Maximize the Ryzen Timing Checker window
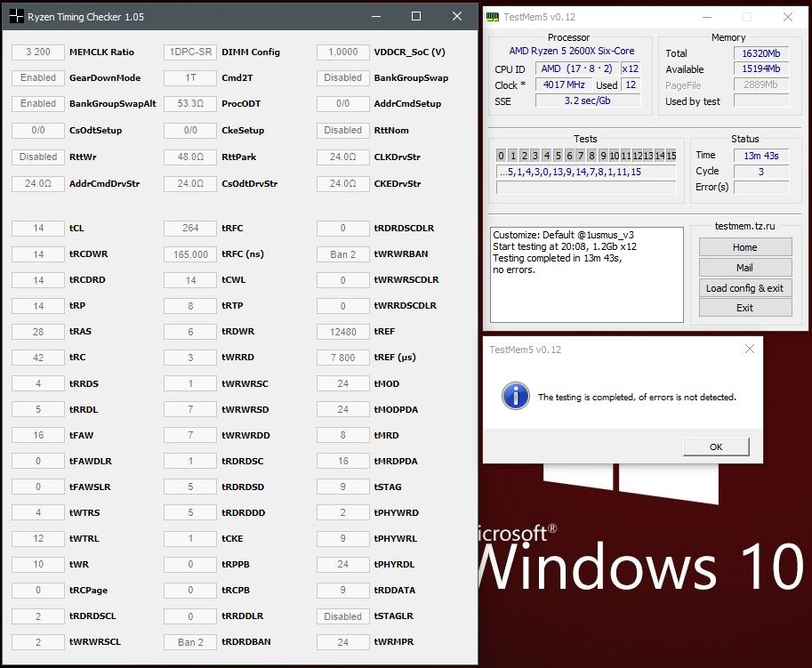The height and width of the screenshot is (668, 812). (x=416, y=17)
